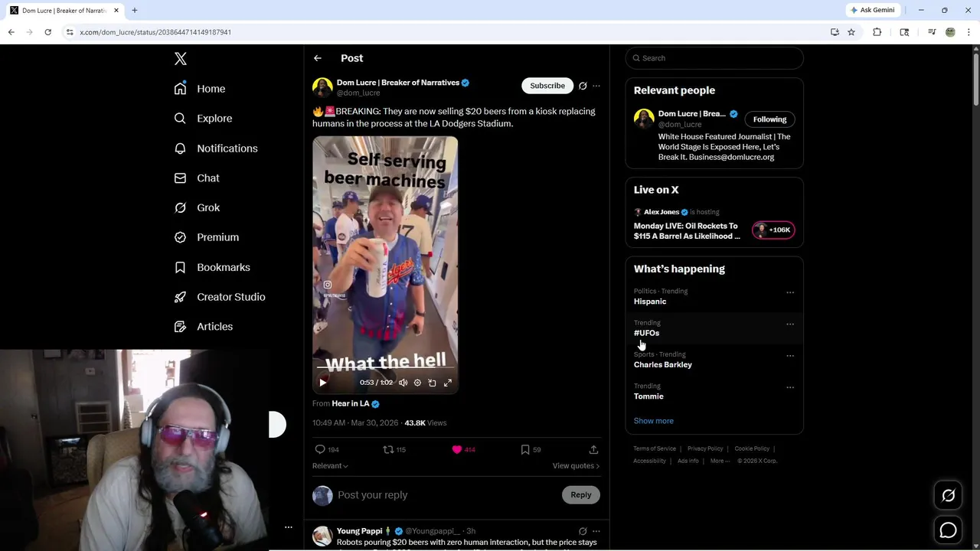Click the Reply button
This screenshot has height=551, width=980.
(x=581, y=495)
